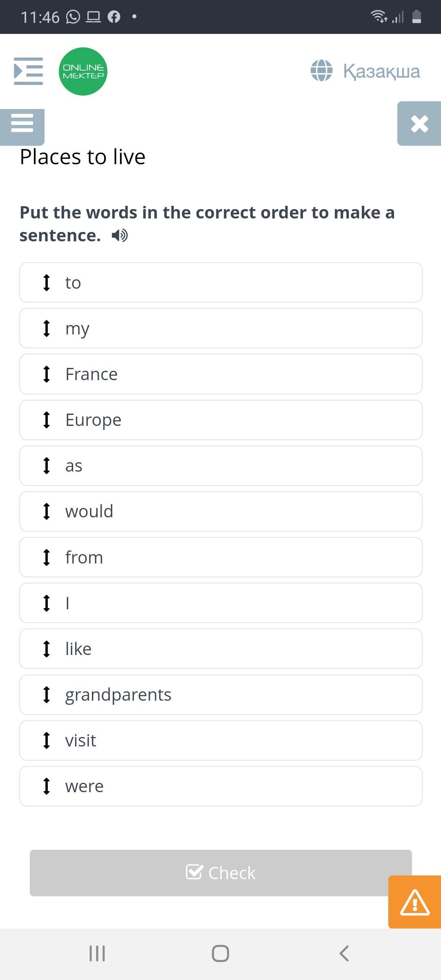Close the task with the X button

point(419,123)
